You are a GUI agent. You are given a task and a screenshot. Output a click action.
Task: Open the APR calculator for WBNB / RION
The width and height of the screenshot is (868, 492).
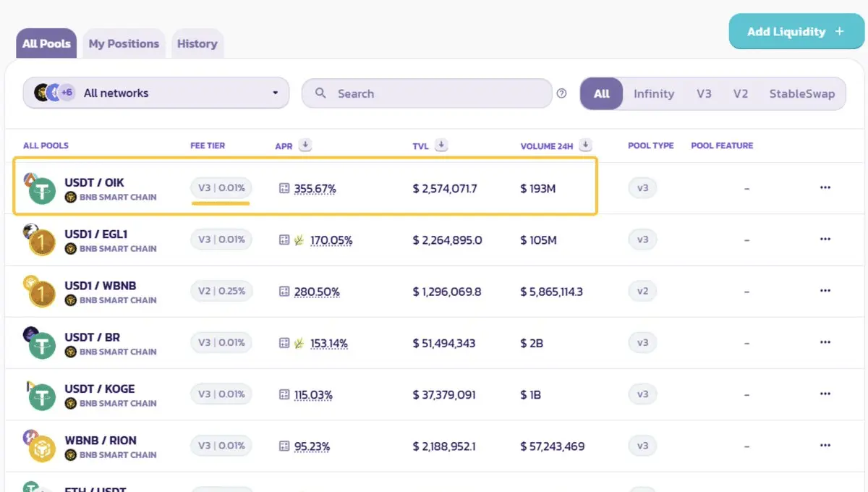[x=284, y=446]
